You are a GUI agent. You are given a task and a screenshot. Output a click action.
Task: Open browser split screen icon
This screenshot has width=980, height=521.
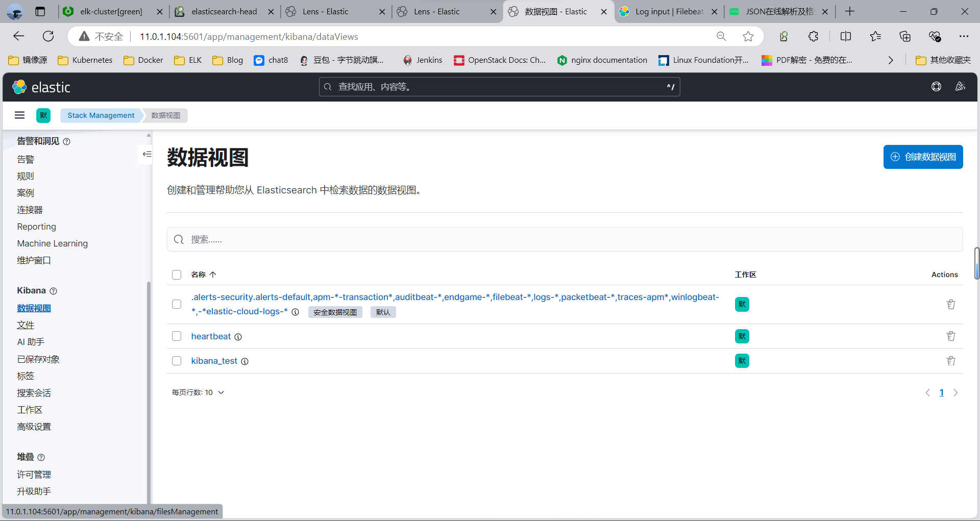(x=846, y=36)
